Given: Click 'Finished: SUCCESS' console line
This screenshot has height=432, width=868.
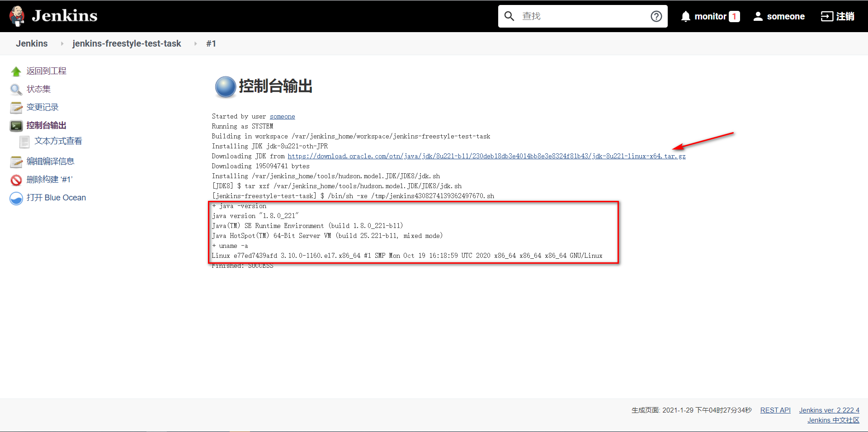Looking at the screenshot, I should (242, 266).
